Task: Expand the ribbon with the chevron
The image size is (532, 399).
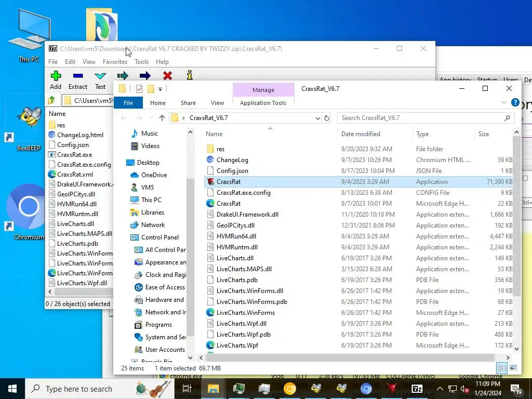Action: (504, 102)
